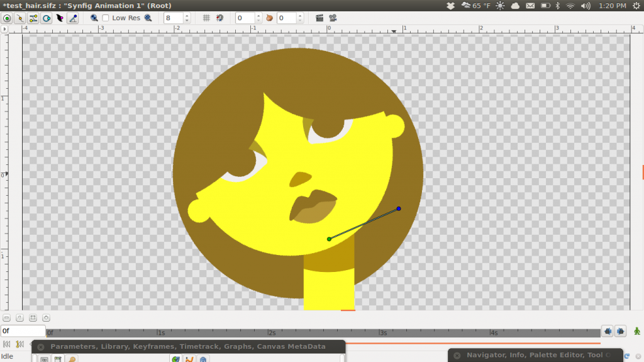Toggle animation mode green figure icon
The image size is (644, 362).
pos(637,331)
